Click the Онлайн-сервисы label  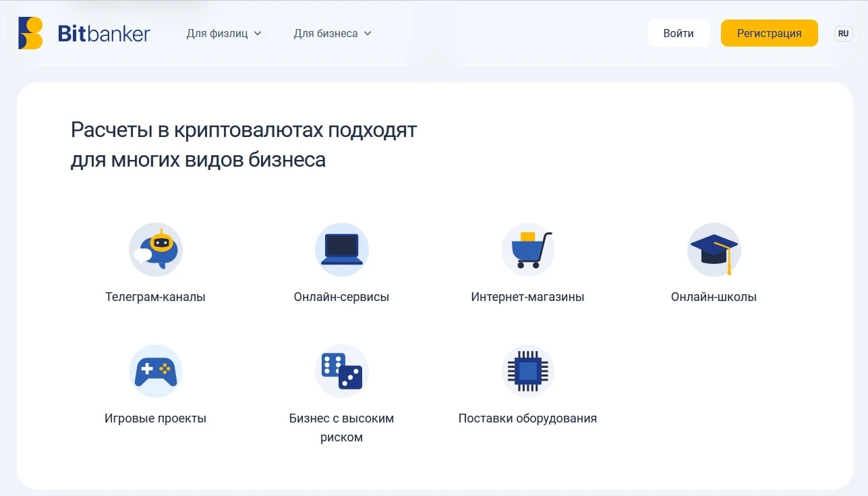coord(342,297)
